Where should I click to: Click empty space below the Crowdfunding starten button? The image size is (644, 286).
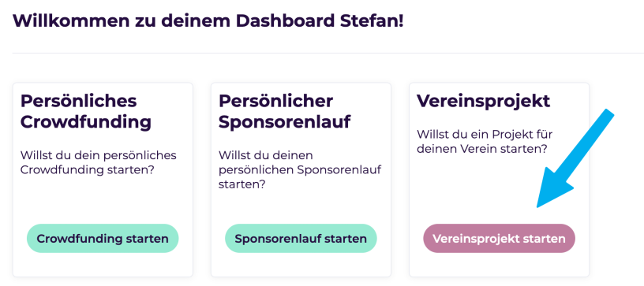pos(103,265)
